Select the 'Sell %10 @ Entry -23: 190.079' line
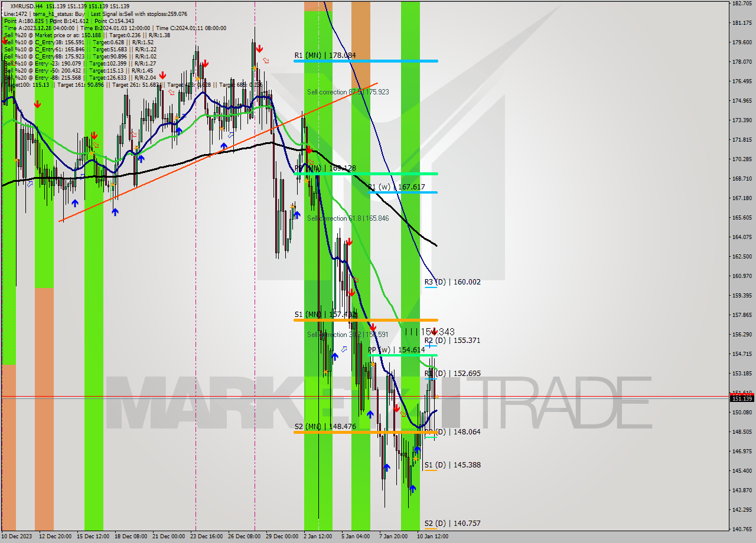The image size is (756, 543). (x=80, y=63)
